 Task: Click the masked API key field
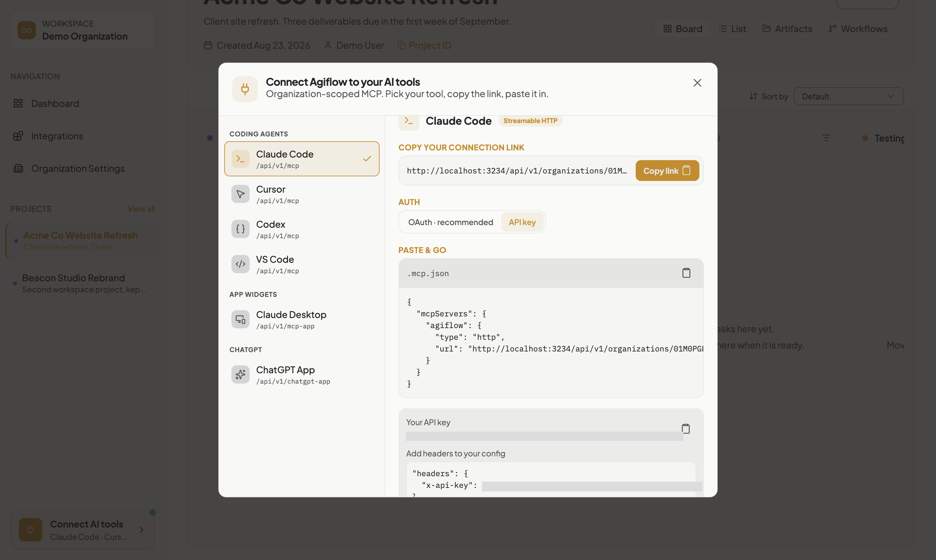544,436
